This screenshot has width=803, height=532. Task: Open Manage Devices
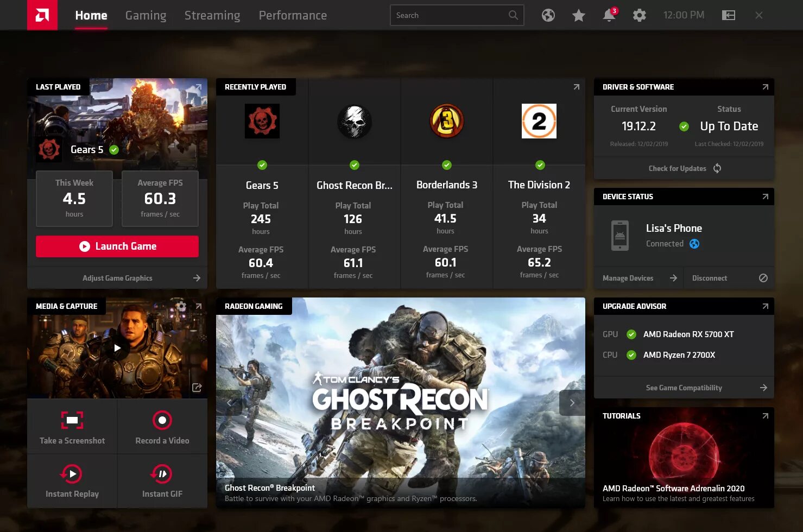point(639,278)
